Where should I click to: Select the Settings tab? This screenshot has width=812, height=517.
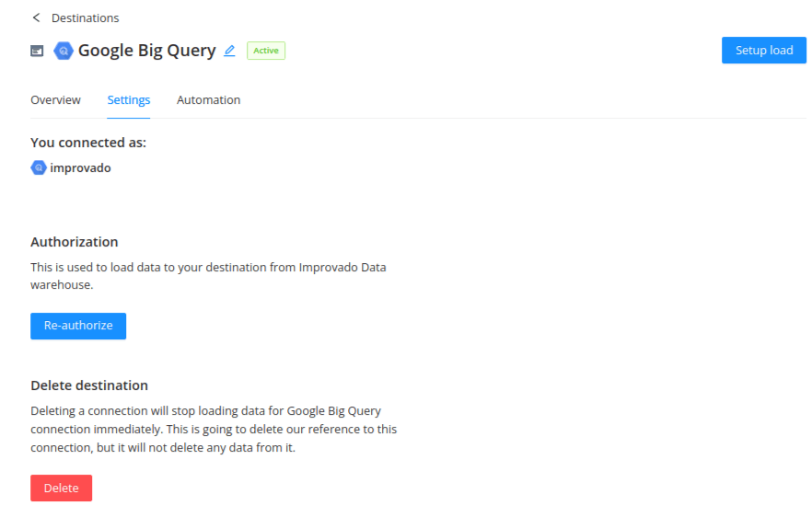(129, 100)
